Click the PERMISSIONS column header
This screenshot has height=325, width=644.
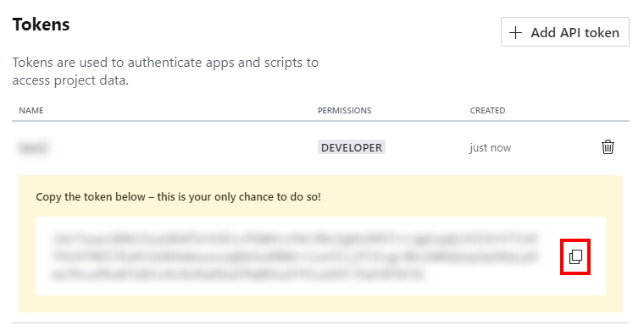(x=344, y=110)
